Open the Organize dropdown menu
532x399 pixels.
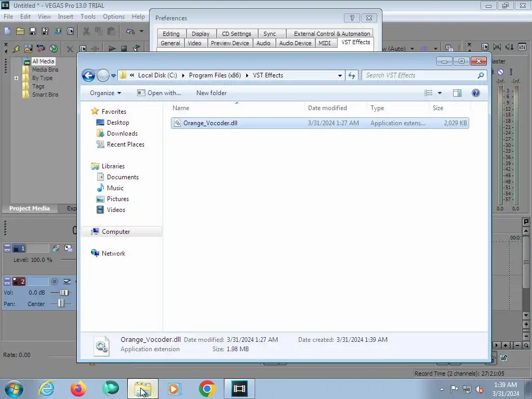(105, 93)
